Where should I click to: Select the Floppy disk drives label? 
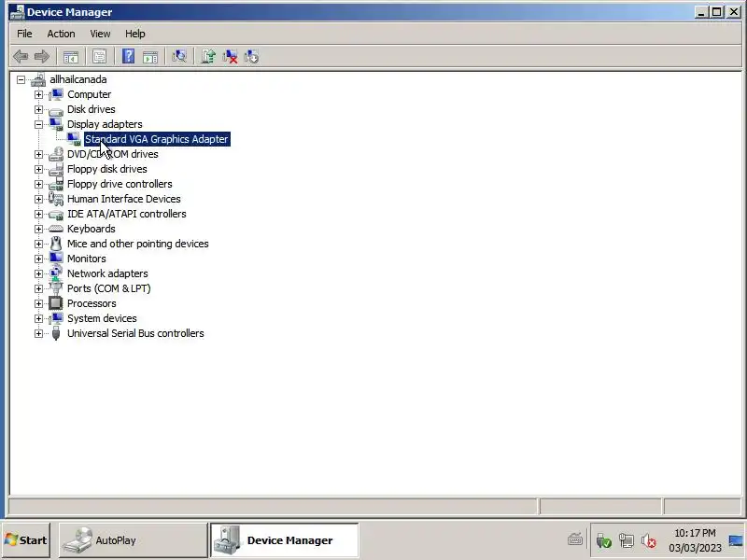click(x=106, y=169)
